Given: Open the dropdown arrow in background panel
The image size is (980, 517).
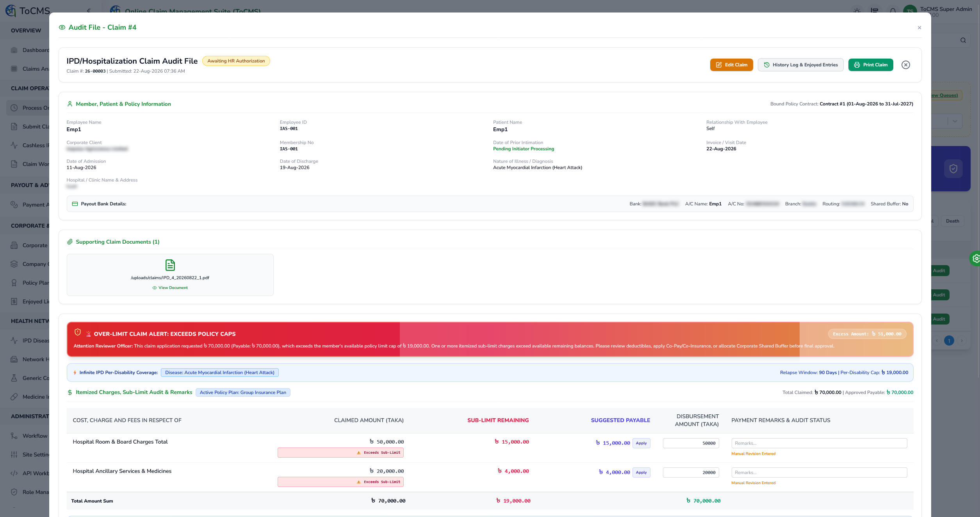Looking at the screenshot, I should 955,121.
